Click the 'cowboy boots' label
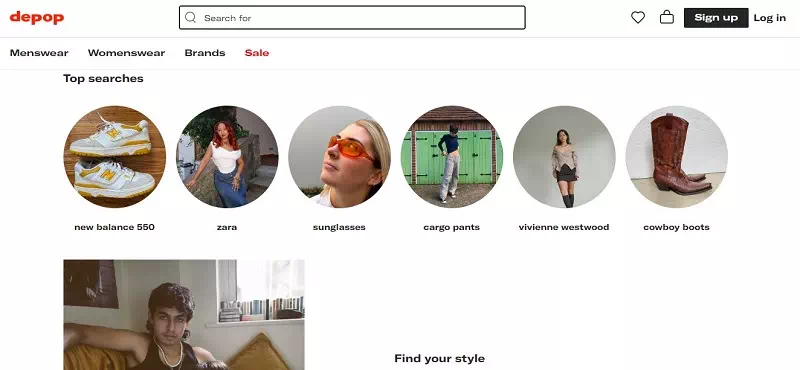This screenshot has width=800, height=370. 677,227
